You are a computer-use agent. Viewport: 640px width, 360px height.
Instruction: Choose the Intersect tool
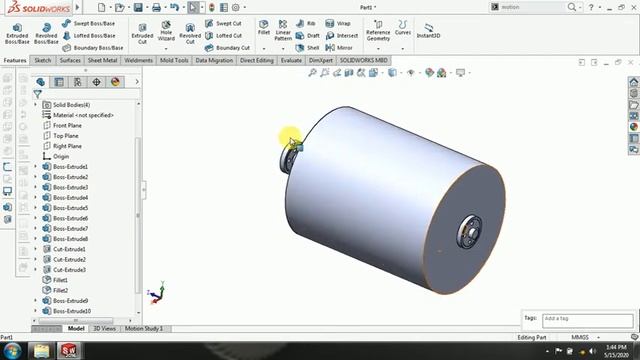coord(342,36)
